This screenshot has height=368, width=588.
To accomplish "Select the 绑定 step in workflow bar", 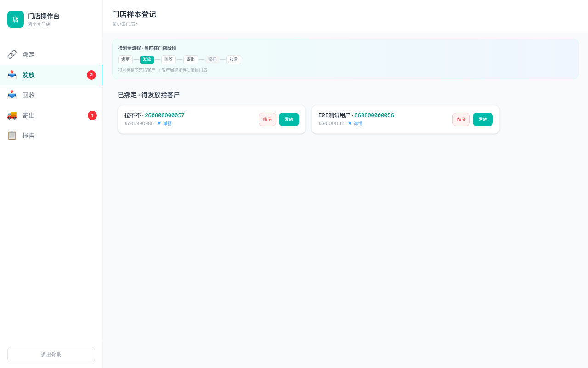I will (125, 60).
